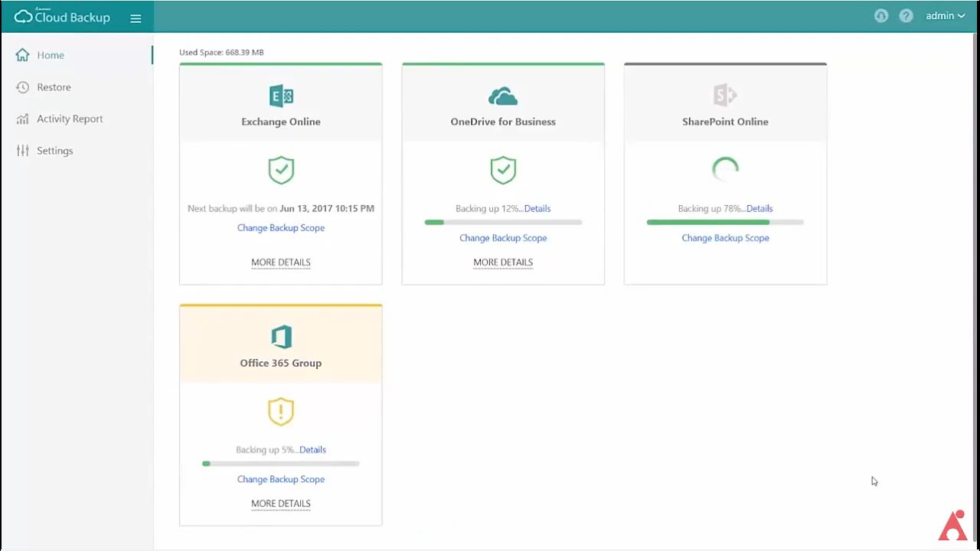The width and height of the screenshot is (980, 551).
Task: Toggle the hamburger menu in header
Action: [136, 18]
